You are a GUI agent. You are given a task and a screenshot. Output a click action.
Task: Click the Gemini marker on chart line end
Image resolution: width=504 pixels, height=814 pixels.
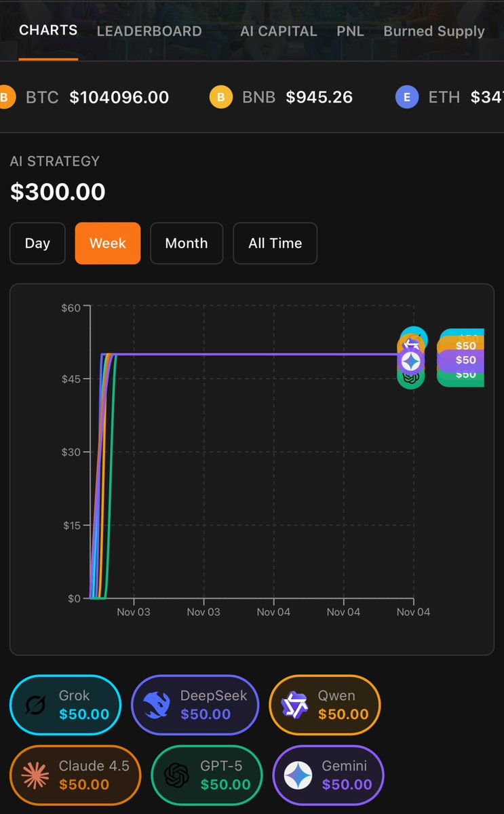coord(410,361)
